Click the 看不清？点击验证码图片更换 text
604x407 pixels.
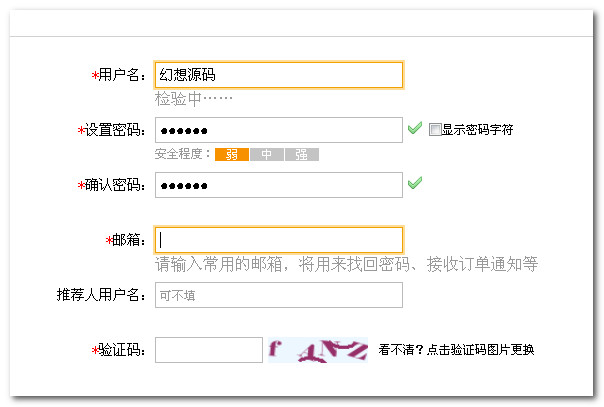[456, 350]
